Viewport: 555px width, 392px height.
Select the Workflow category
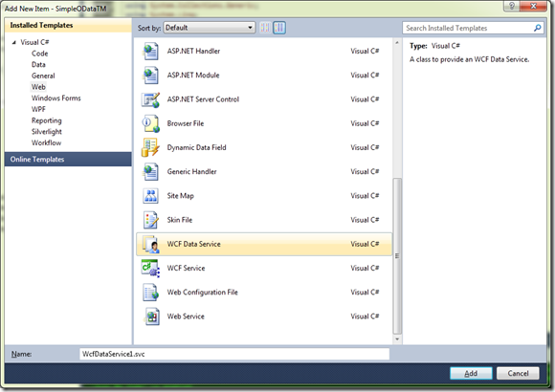46,142
